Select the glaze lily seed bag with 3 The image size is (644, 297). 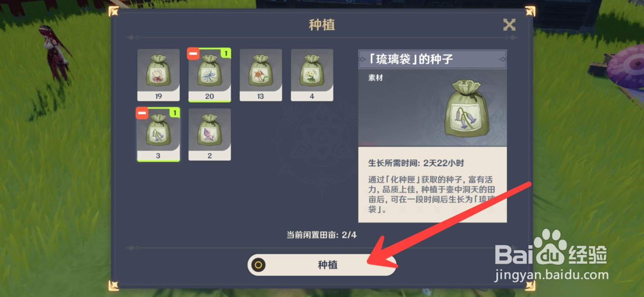[x=158, y=134]
